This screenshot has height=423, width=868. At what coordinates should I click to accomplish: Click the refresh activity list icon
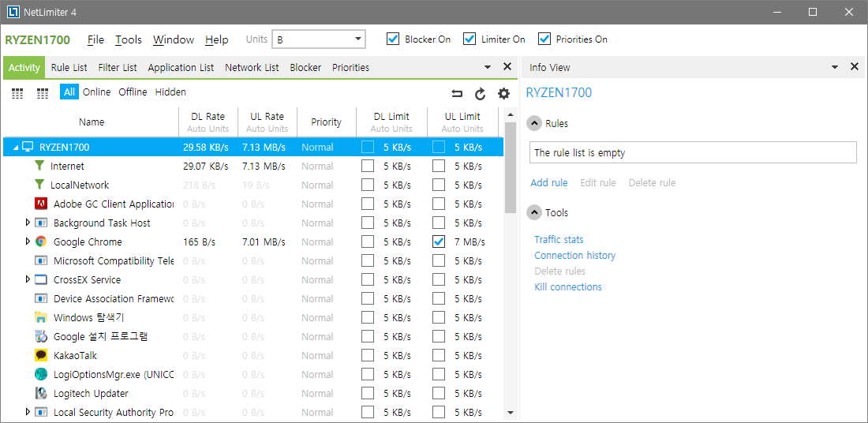pos(480,94)
